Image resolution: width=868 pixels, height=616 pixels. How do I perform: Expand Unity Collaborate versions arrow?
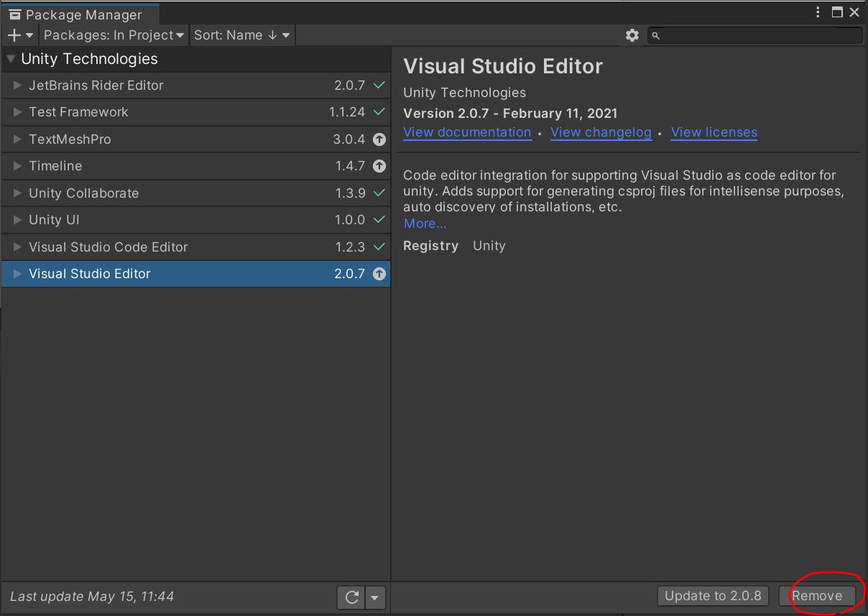tap(18, 193)
